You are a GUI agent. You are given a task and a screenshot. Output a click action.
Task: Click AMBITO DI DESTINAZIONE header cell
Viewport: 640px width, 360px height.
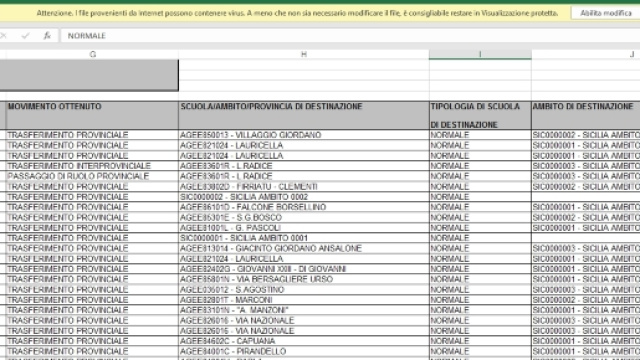586,116
